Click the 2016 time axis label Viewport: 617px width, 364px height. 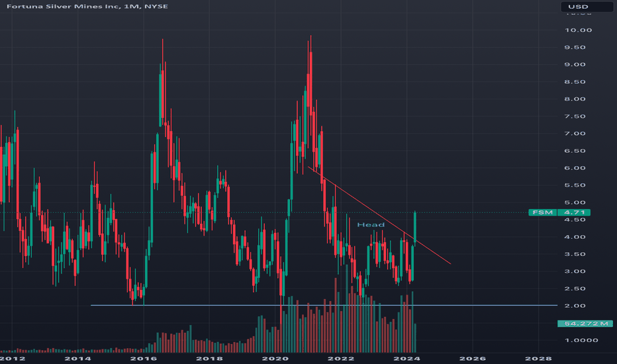point(144,359)
